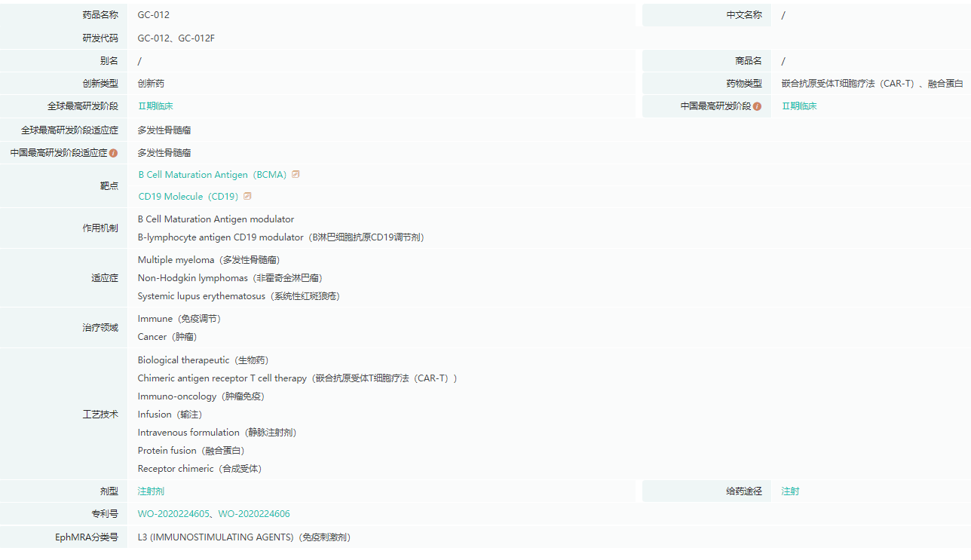Click the 创新药 innovation type value
This screenshot has height=560, width=971.
(x=151, y=84)
